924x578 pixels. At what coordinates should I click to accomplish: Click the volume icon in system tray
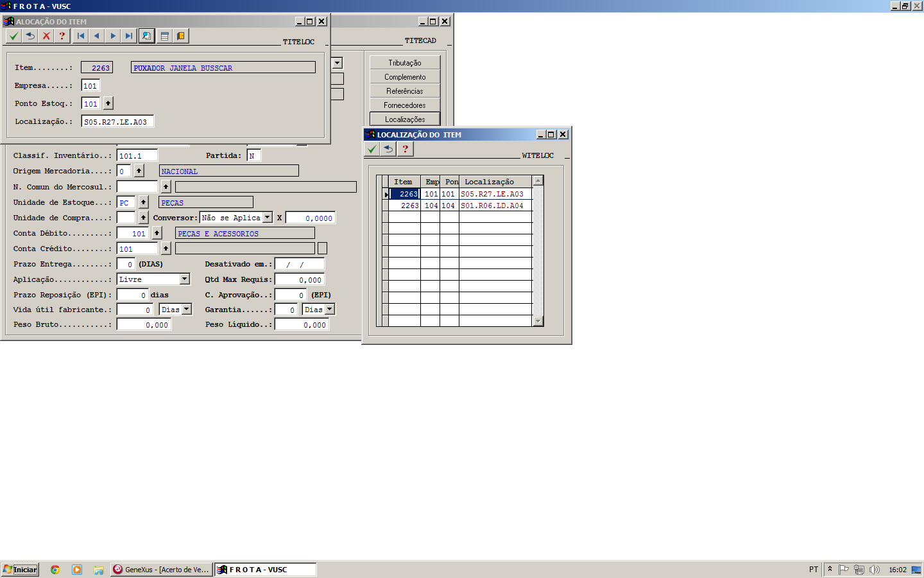pyautogui.click(x=874, y=570)
